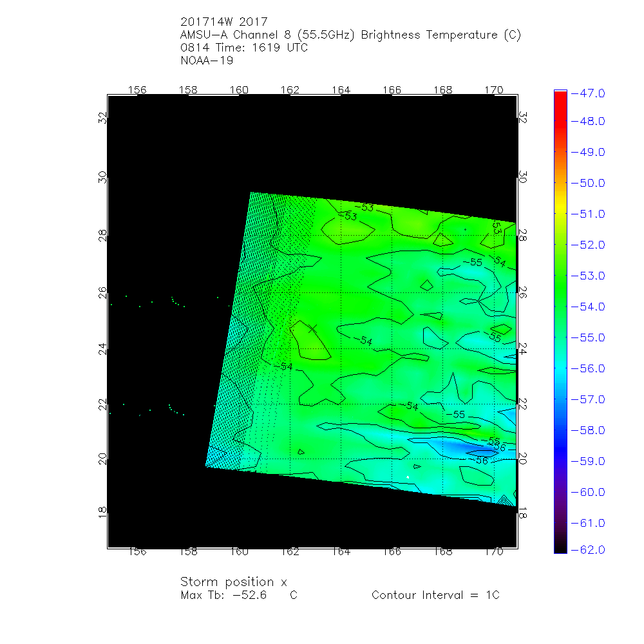
Task: Click latitude 32 on the right axis
Action: point(522,118)
